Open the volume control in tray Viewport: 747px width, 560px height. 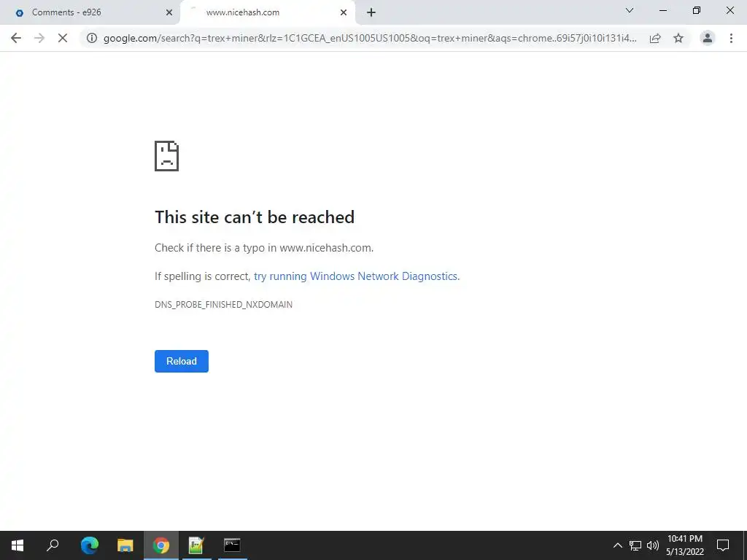653,545
